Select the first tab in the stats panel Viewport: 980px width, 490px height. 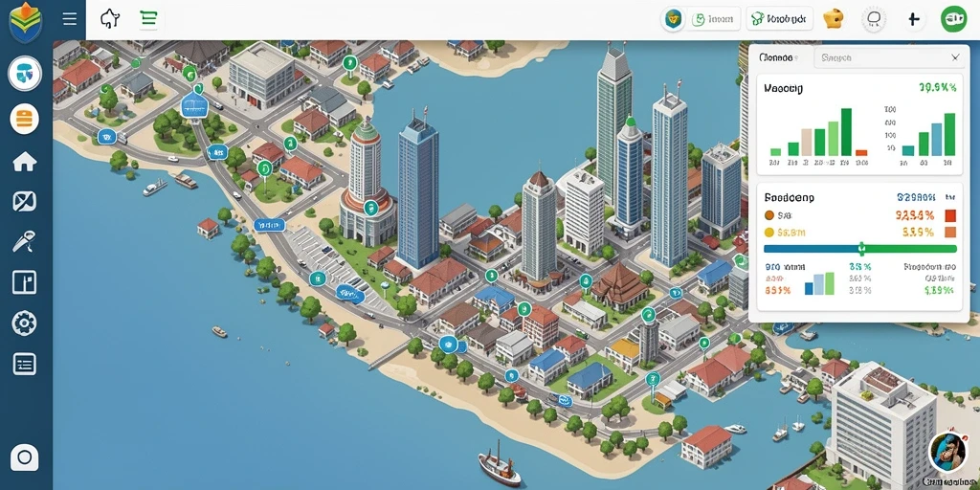pyautogui.click(x=778, y=57)
